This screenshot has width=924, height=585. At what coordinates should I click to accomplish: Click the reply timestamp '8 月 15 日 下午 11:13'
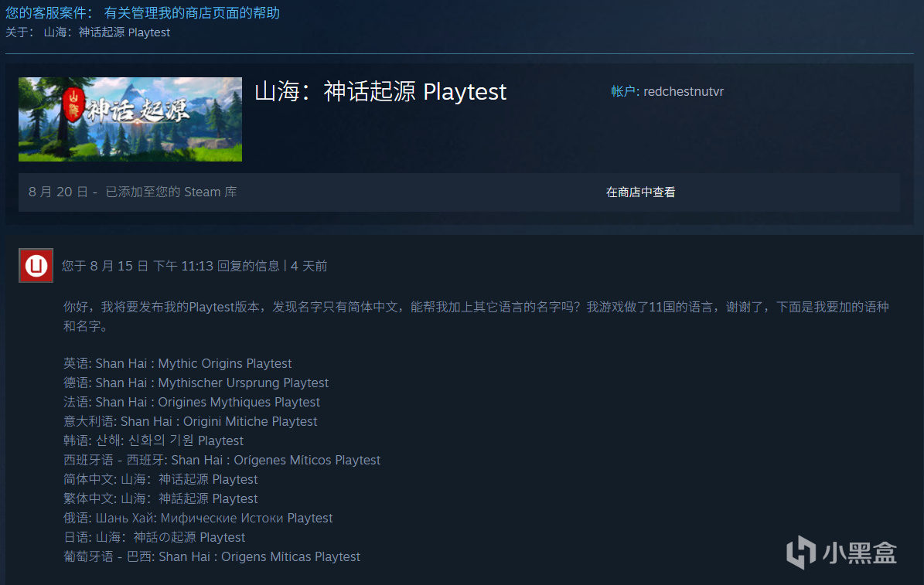click(x=152, y=266)
